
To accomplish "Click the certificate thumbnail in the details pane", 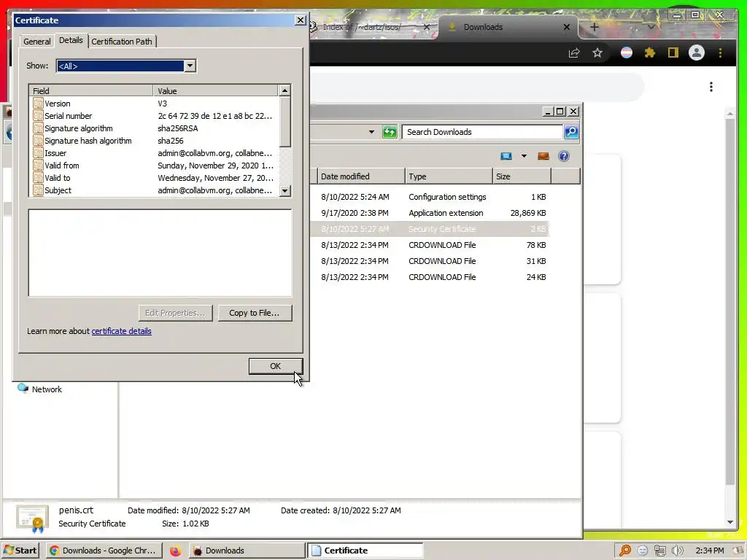I will [32, 518].
